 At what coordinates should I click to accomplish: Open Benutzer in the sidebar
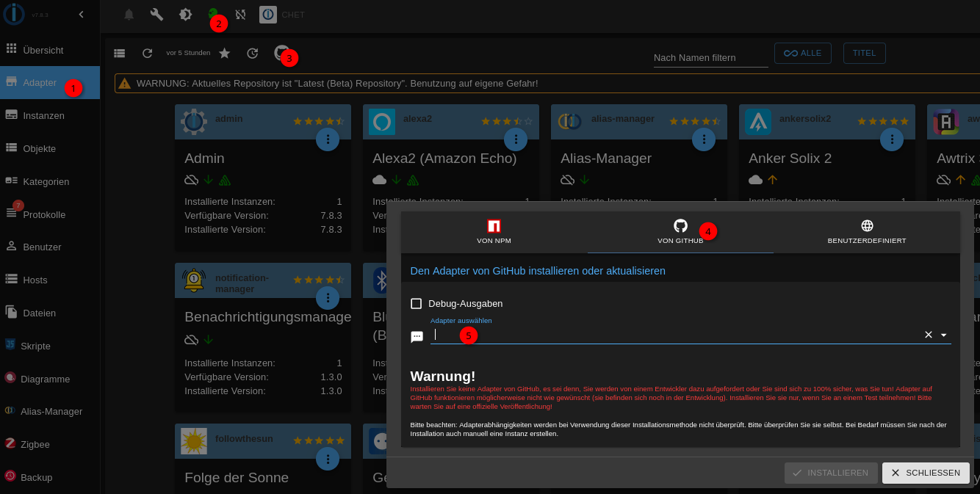tap(50, 247)
